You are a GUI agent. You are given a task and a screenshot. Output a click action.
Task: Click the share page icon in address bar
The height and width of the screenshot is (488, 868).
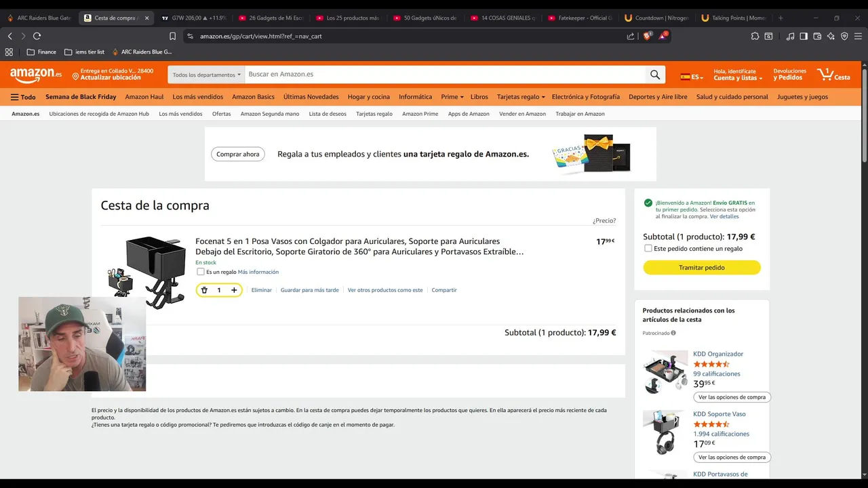pos(631,36)
